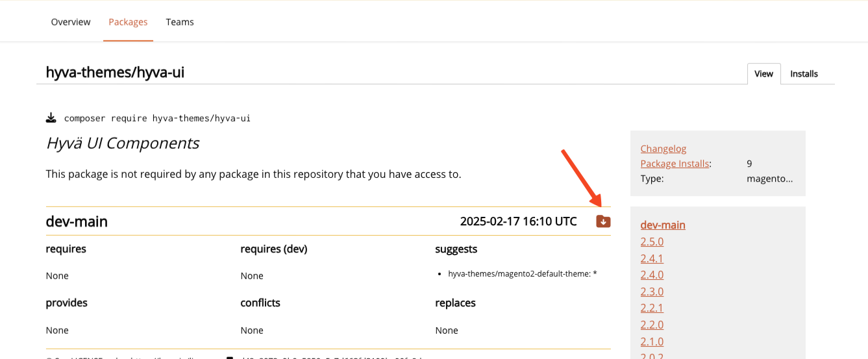Click the conflicts heading
The image size is (868, 359).
(260, 303)
